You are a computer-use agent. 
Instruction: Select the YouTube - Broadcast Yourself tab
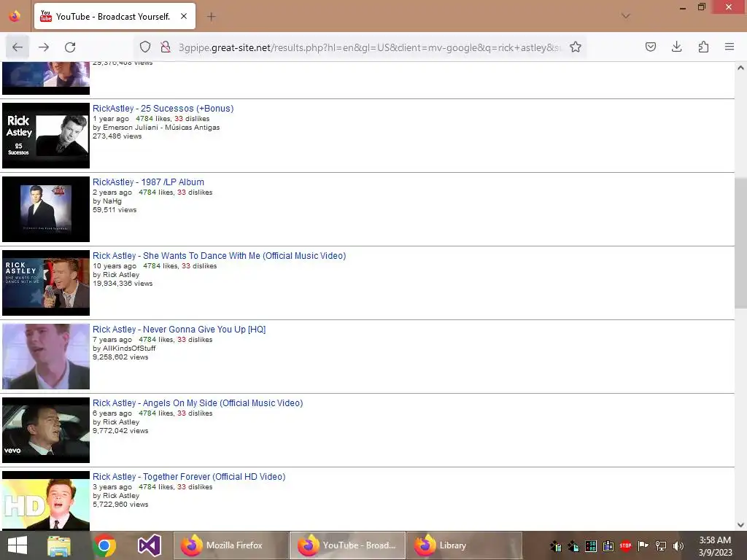pos(115,16)
